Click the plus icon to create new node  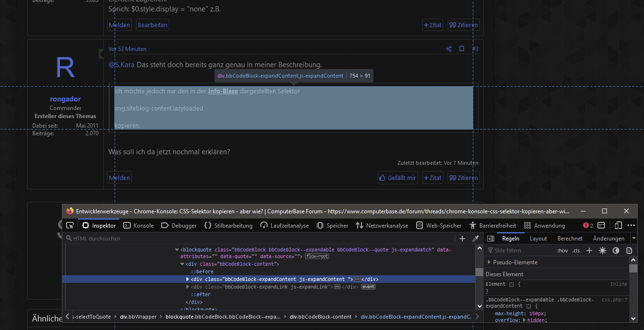[x=462, y=239]
